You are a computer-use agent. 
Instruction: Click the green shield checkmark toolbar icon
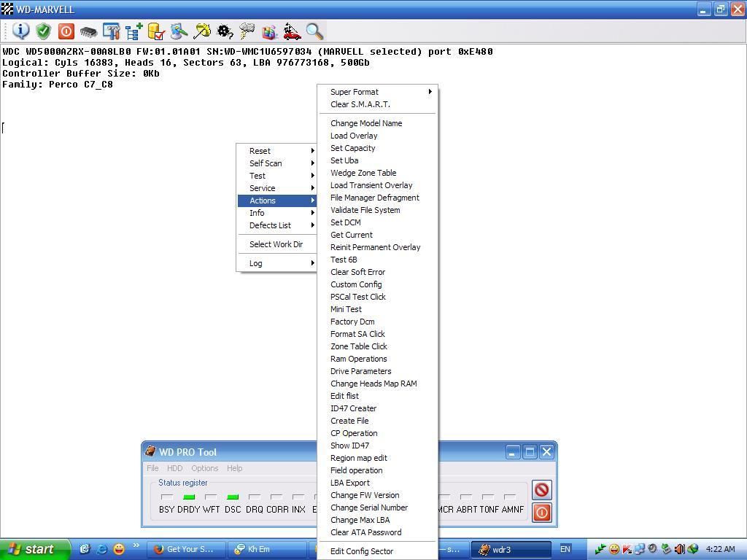pyautogui.click(x=43, y=31)
